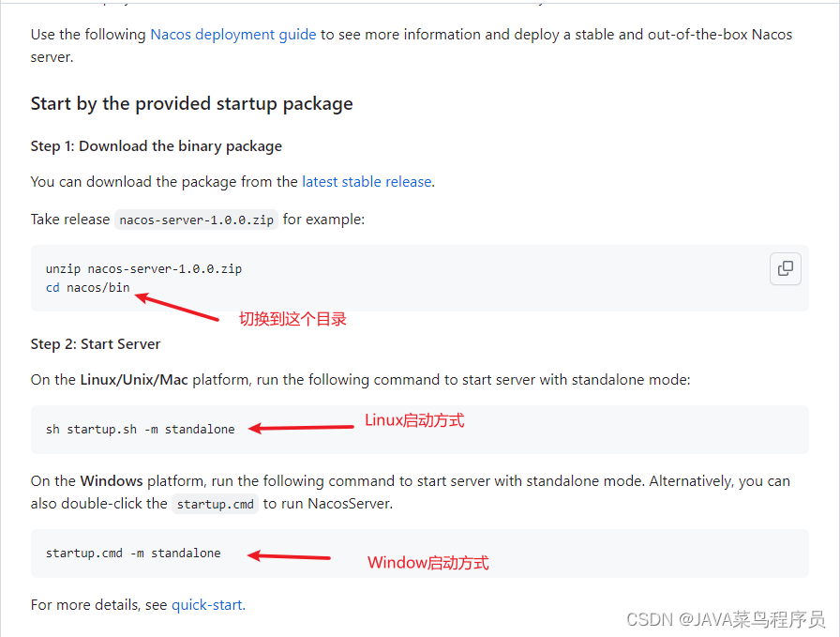Viewport: 840px width, 637px height.
Task: Open the latest stable release link
Action: pyautogui.click(x=367, y=182)
